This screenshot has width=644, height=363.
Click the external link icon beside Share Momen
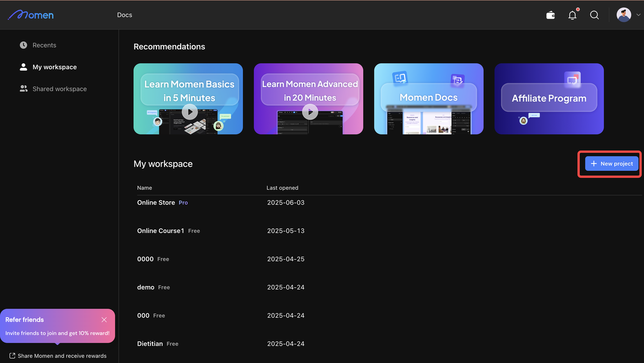[13, 356]
